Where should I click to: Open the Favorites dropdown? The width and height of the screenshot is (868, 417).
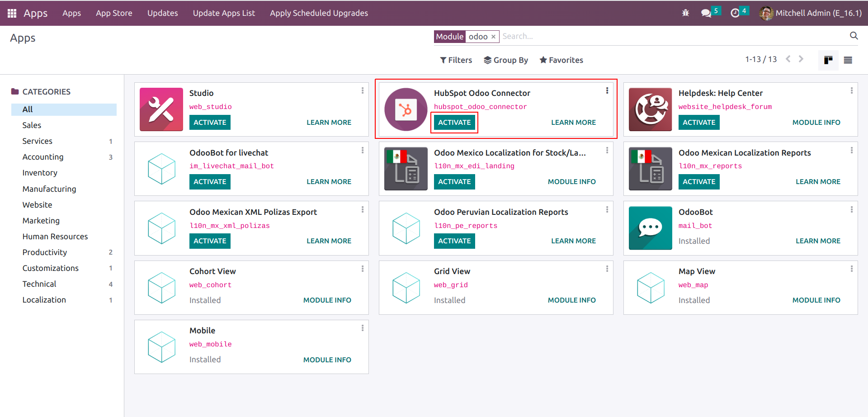point(561,60)
